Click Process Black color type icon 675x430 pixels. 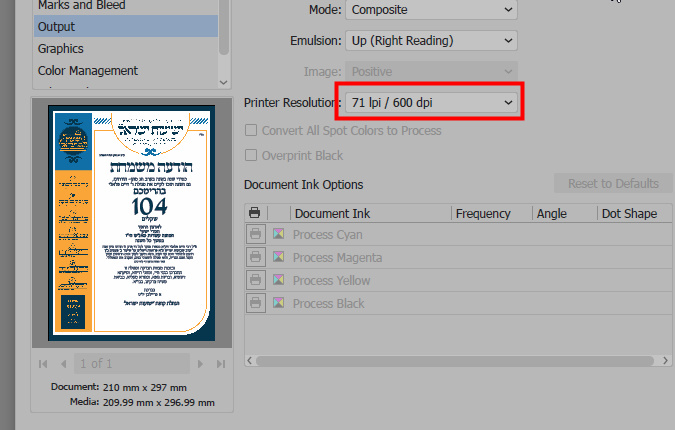[x=279, y=303]
